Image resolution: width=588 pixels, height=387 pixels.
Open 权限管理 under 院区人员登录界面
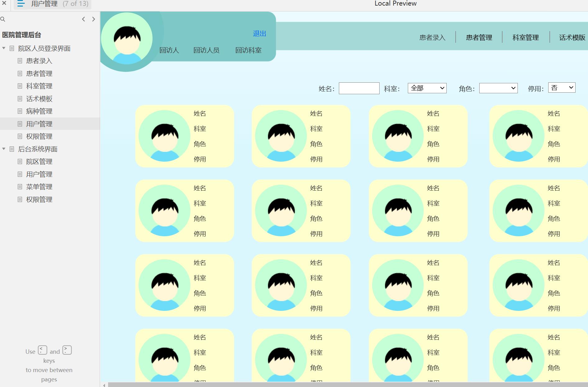click(x=39, y=136)
